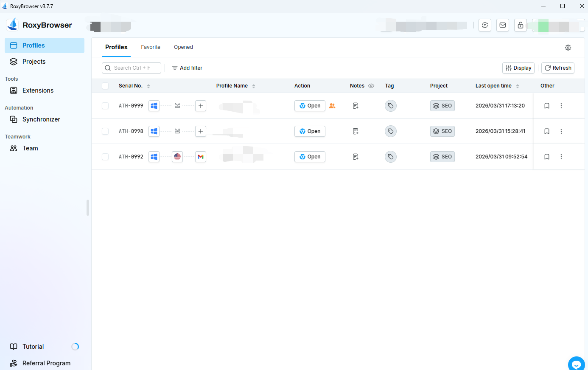The width and height of the screenshot is (588, 370).
Task: Open the settings gear in Profiles panel
Action: click(568, 48)
